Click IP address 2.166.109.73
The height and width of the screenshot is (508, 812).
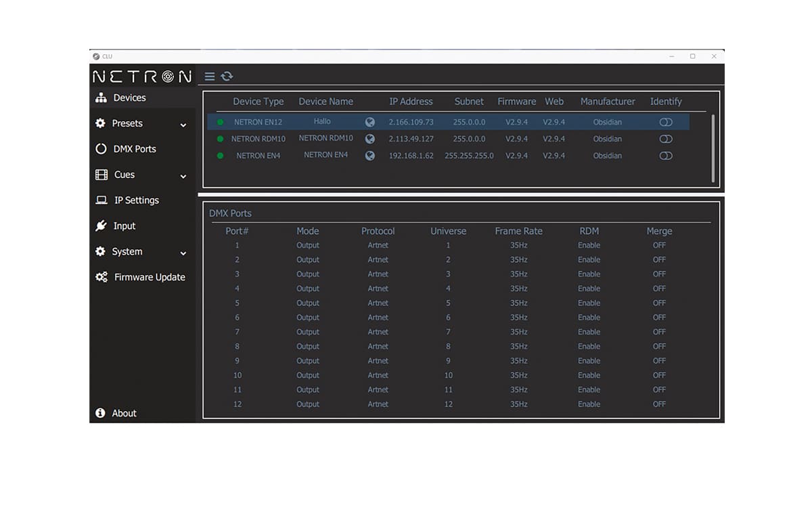[411, 122]
